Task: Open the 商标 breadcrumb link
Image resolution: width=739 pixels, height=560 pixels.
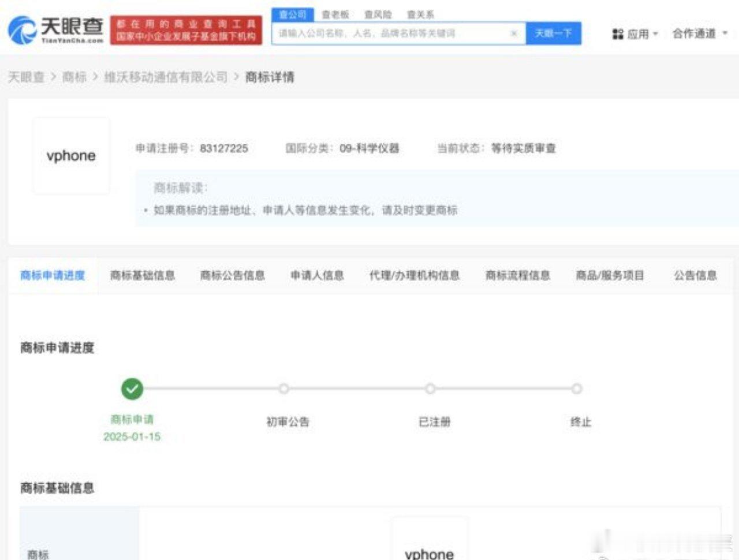Action: pyautogui.click(x=74, y=77)
